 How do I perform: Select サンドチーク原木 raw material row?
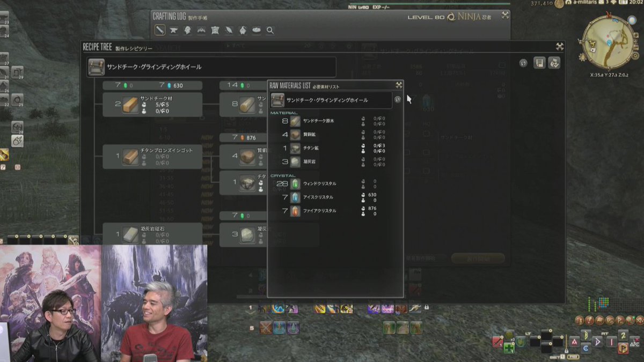click(x=336, y=121)
